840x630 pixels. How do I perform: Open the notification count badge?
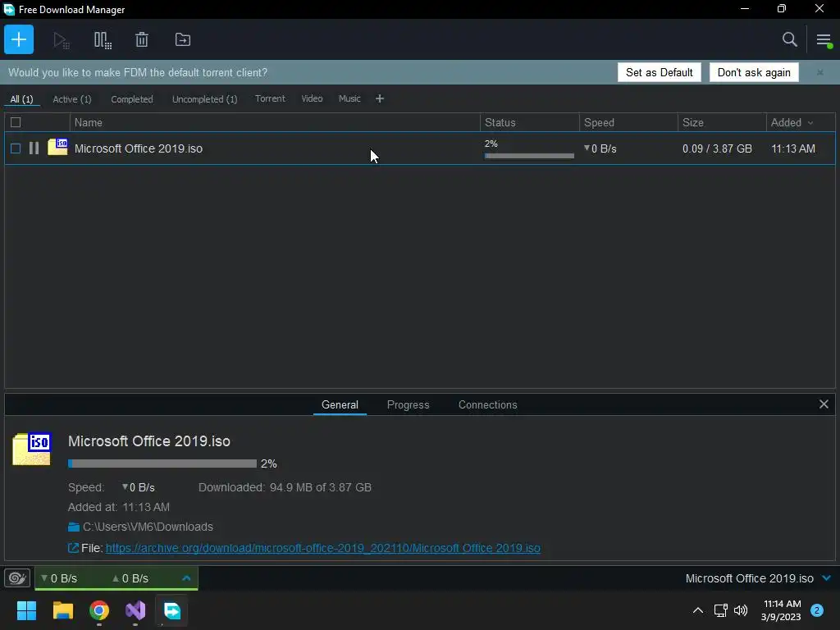coord(817,610)
